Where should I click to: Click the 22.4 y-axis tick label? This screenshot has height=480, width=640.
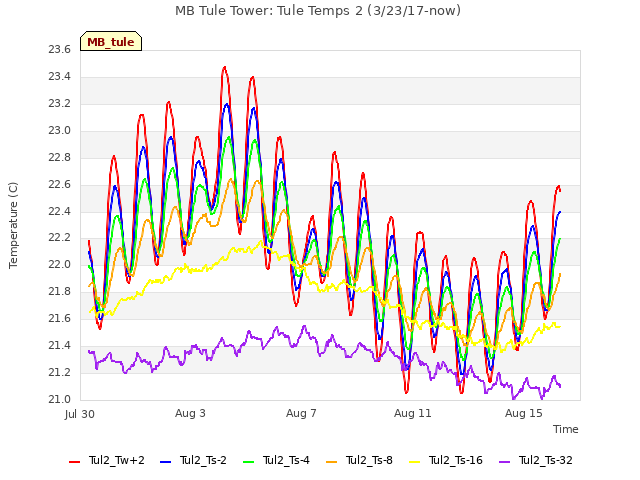point(60,211)
